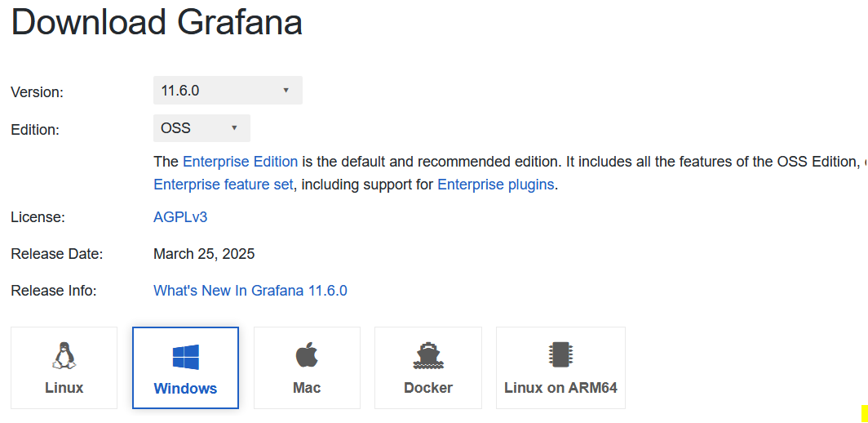The height and width of the screenshot is (423, 868).
Task: Open the Version 11.6.0 dropdown
Action: 228,91
